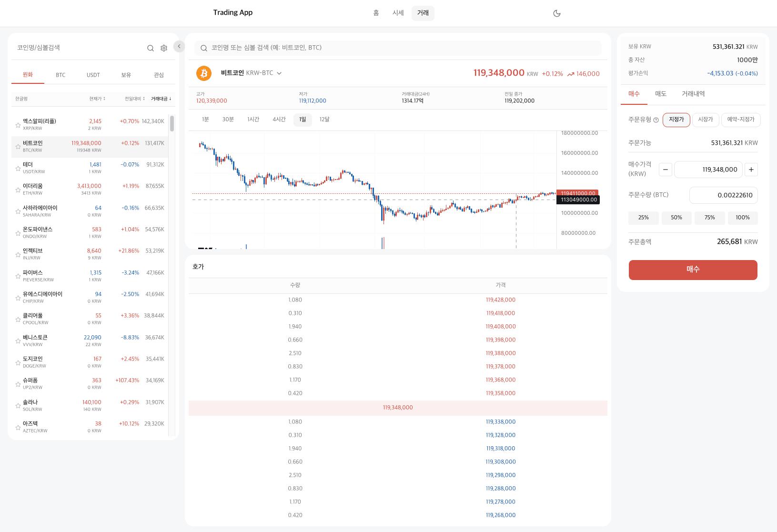This screenshot has width=777, height=532.
Task: Click the coin list search magnifier icon
Action: [x=151, y=48]
